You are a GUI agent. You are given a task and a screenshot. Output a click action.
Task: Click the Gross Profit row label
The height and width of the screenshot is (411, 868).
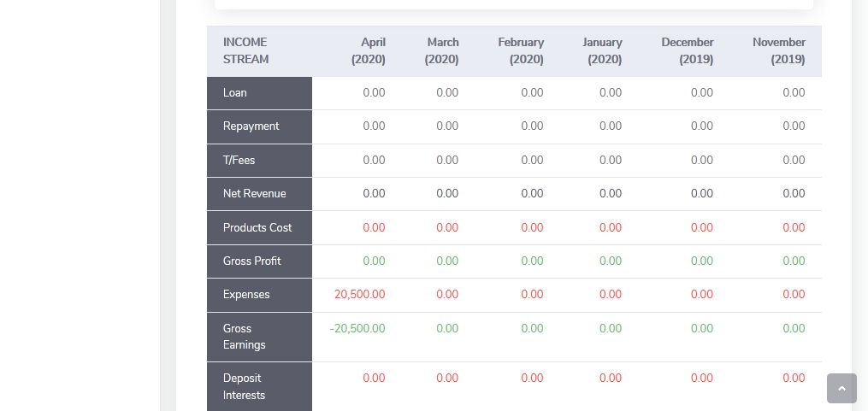[x=251, y=261]
